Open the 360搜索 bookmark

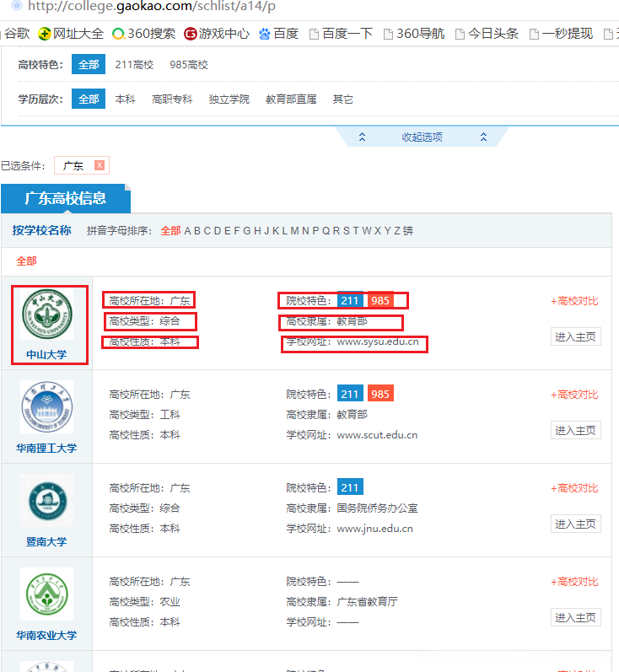(143, 34)
